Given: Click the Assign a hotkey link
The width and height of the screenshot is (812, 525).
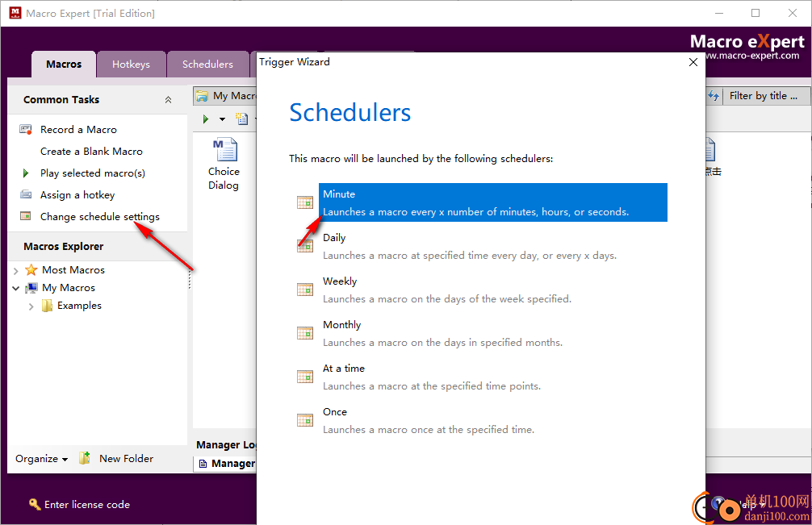Looking at the screenshot, I should 77,195.
